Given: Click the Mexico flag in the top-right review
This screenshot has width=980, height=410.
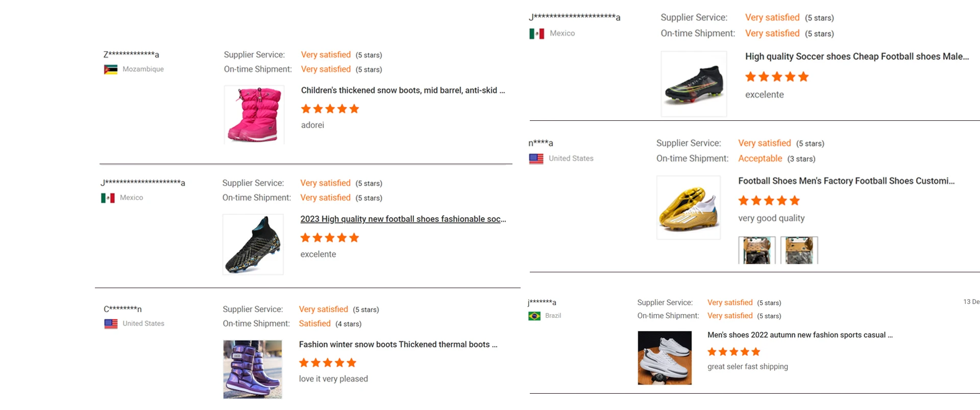Looking at the screenshot, I should click(x=536, y=34).
